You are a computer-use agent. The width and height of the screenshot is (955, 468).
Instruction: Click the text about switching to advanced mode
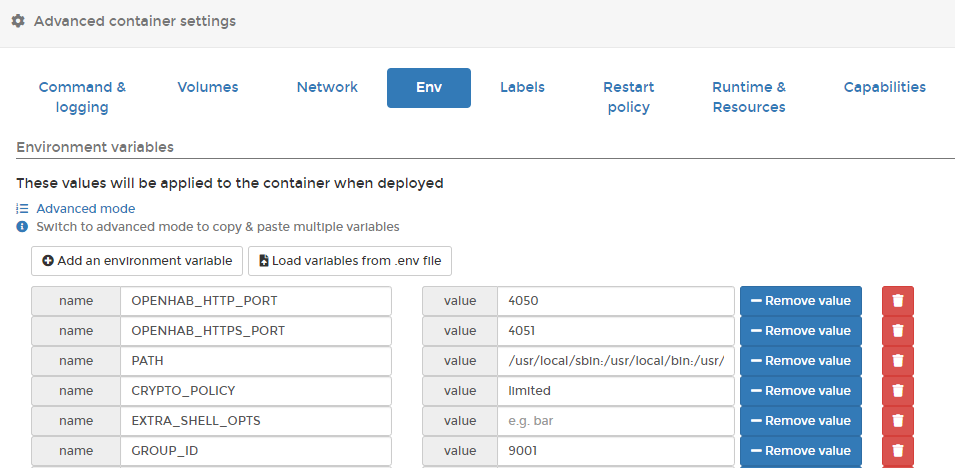point(218,227)
